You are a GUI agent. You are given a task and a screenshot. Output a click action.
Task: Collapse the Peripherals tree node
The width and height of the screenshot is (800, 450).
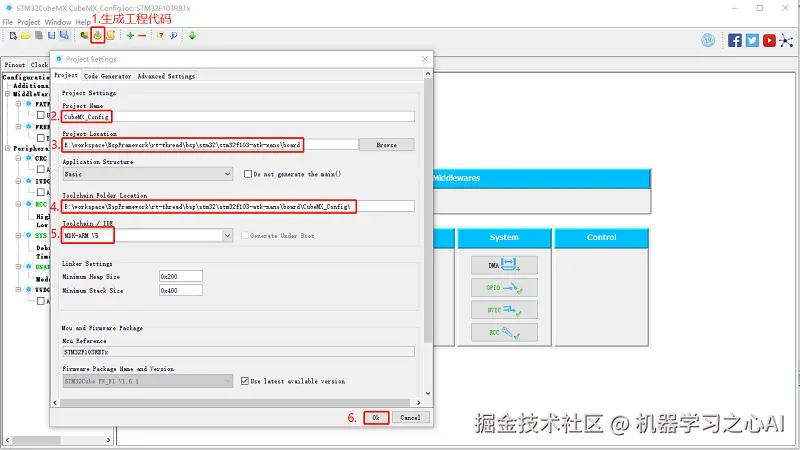8,148
